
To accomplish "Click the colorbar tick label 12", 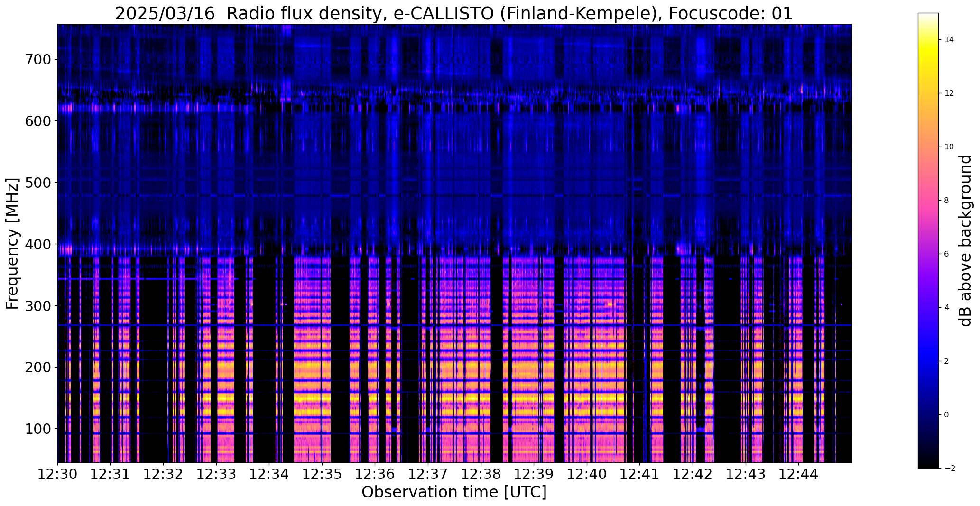I will coord(949,93).
